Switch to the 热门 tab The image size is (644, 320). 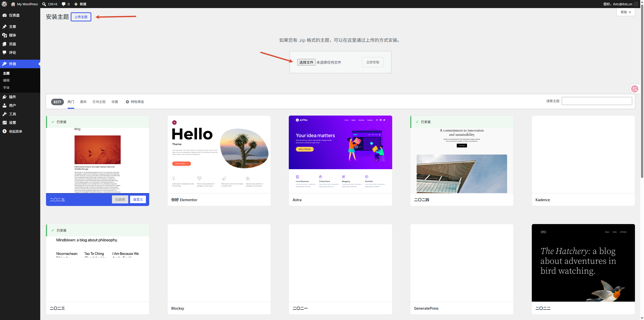coord(71,102)
